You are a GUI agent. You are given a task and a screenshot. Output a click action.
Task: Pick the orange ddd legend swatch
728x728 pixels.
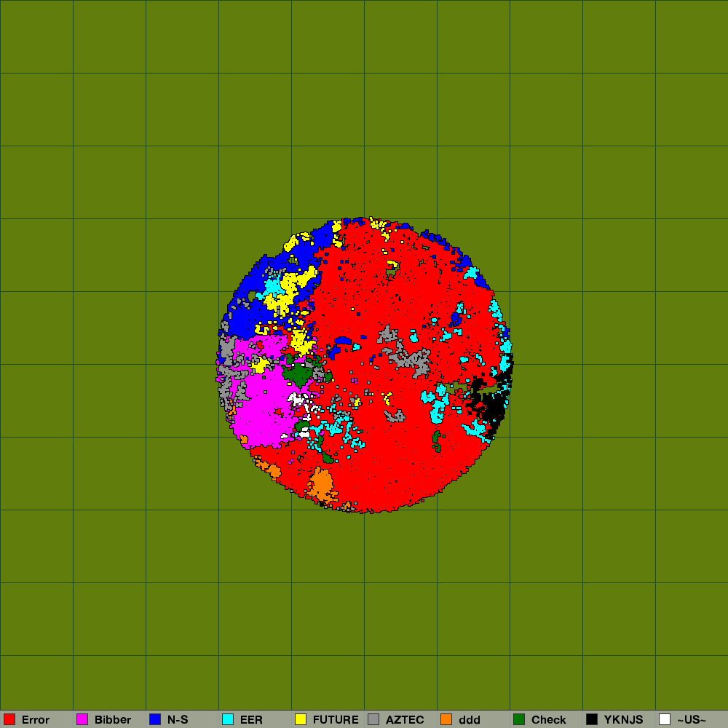coord(446,719)
